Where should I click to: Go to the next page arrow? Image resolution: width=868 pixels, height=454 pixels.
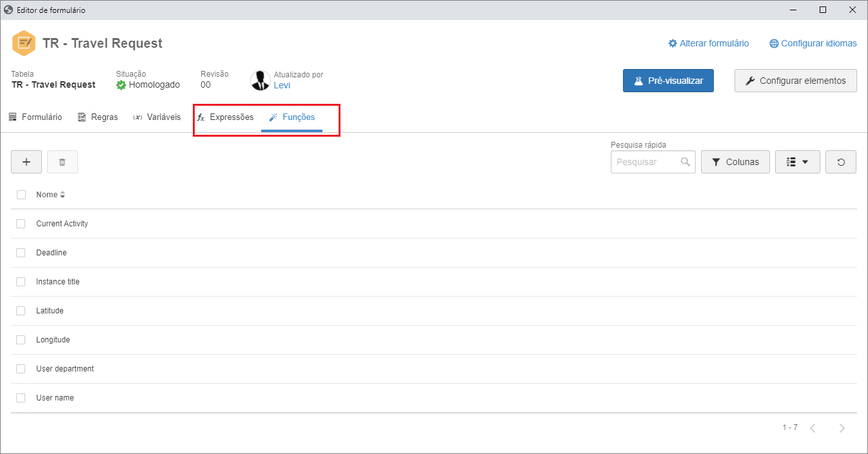842,428
